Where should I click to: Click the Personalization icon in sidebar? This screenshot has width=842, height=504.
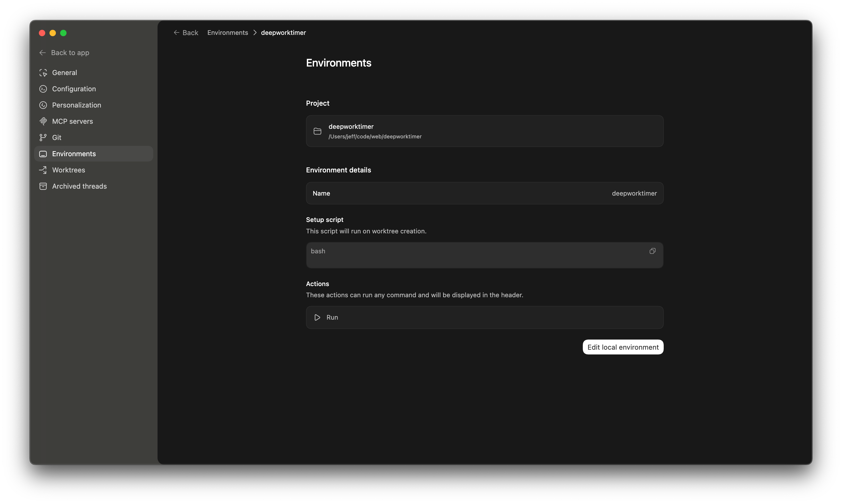(43, 105)
